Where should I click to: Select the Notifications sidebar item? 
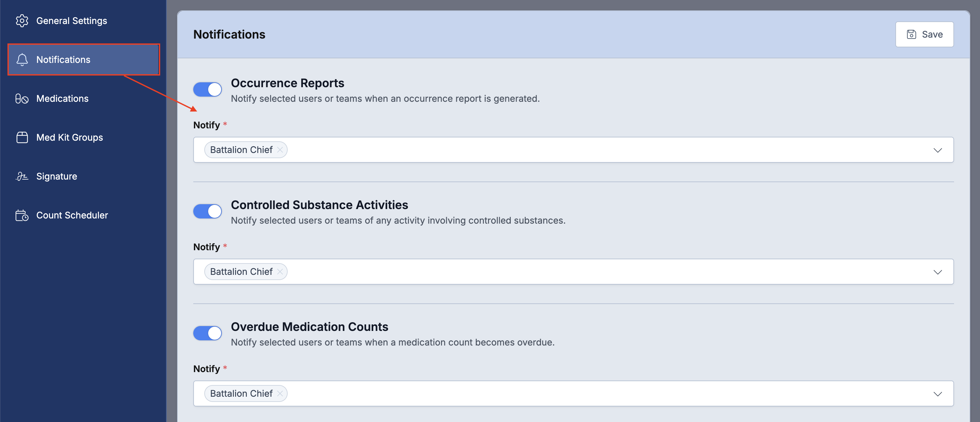84,59
